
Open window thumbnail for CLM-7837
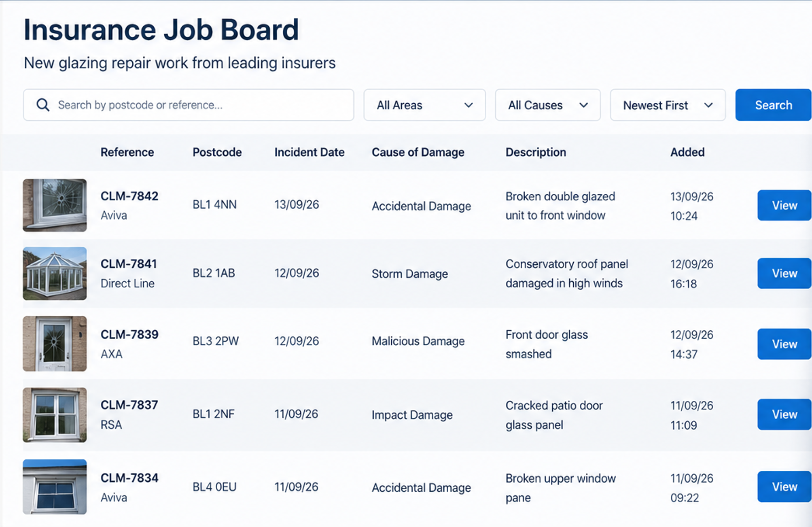click(x=55, y=415)
